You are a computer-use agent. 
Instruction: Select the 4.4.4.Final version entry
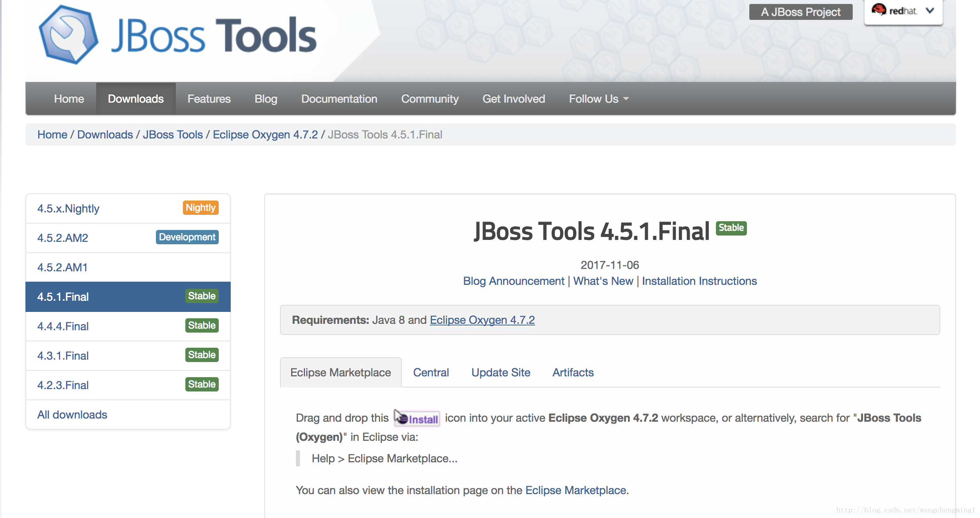click(128, 326)
